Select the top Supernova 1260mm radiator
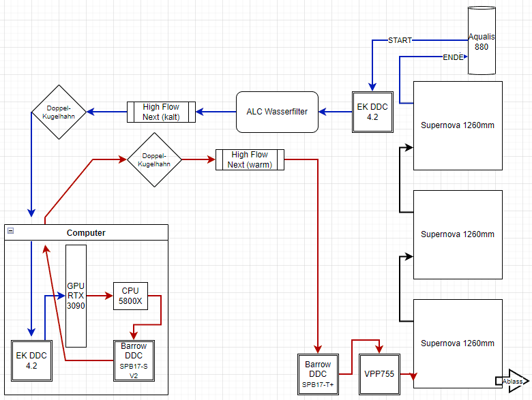 coord(458,125)
